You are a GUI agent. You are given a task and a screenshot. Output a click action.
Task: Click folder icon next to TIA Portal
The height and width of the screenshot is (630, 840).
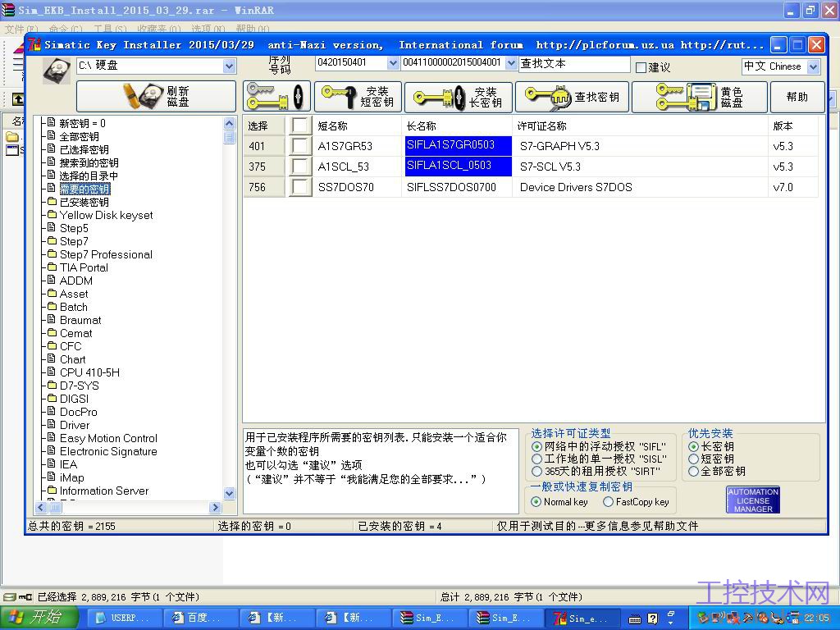[x=52, y=267]
